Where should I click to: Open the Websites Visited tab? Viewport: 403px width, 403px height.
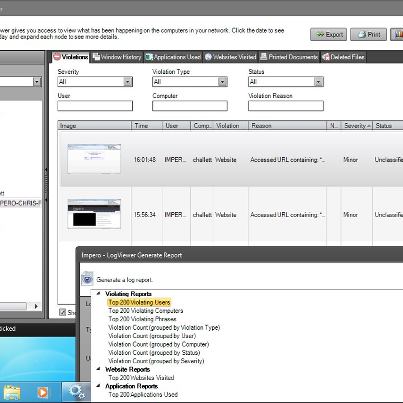[231, 57]
